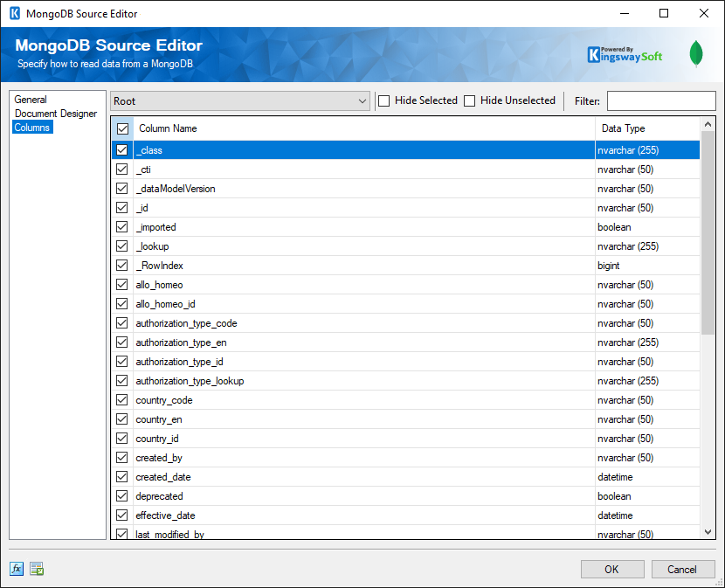Uncheck the country_code checkbox
This screenshot has height=588, width=725.
point(122,399)
